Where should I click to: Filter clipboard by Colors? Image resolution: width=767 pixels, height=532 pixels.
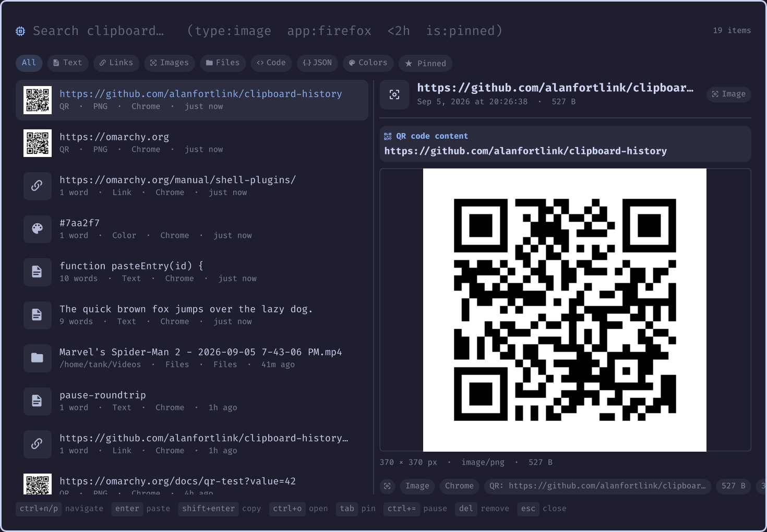[368, 63]
